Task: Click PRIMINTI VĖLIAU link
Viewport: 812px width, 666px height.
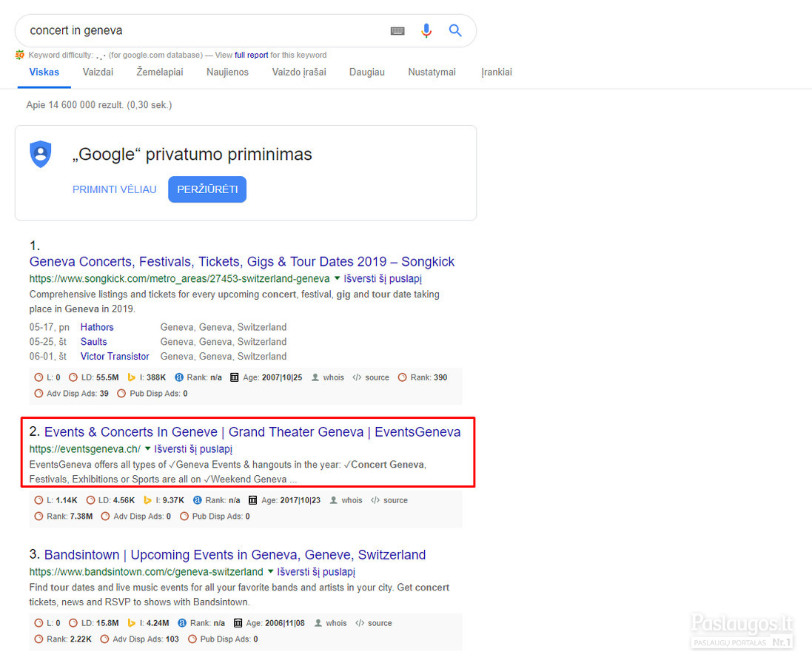Action: coord(115,189)
